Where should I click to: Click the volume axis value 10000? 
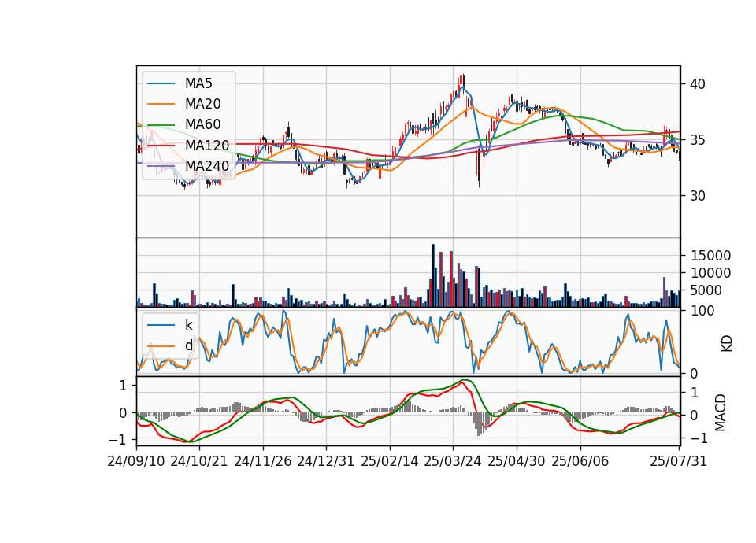click(710, 273)
